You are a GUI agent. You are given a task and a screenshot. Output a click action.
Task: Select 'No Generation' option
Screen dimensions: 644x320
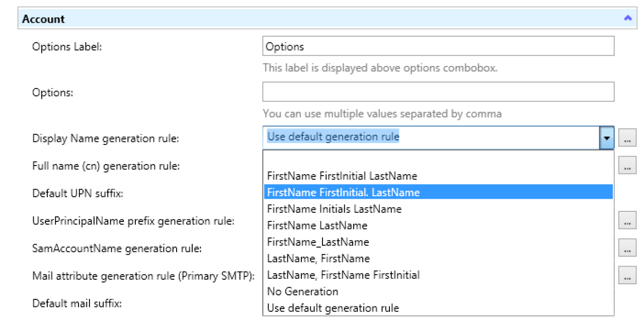(438, 291)
